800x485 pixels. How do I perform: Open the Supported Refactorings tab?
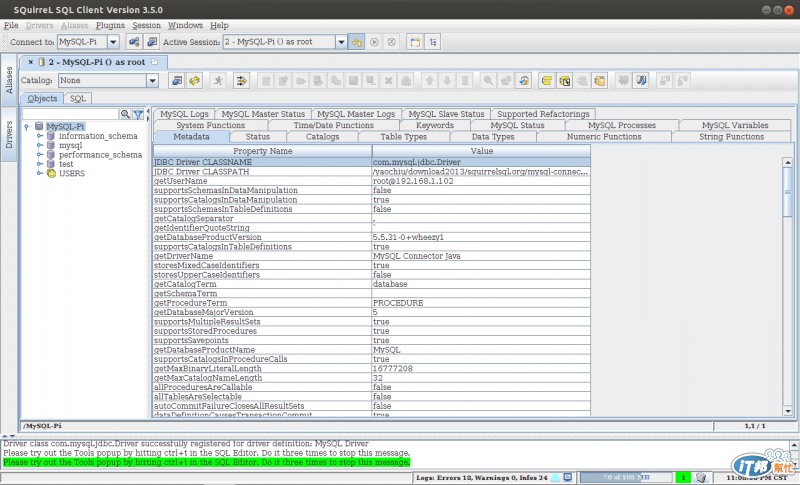(x=543, y=114)
